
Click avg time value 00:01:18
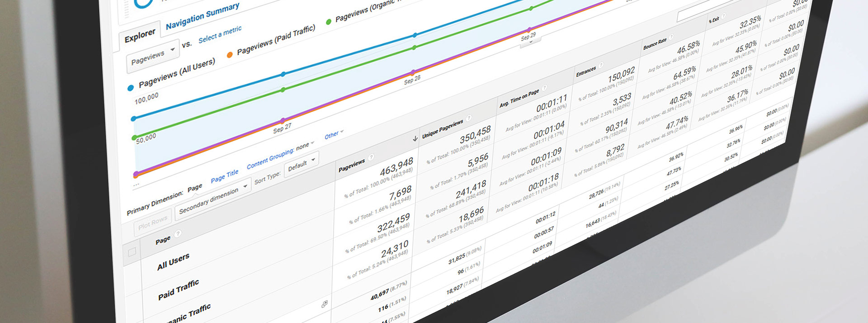coord(544,182)
